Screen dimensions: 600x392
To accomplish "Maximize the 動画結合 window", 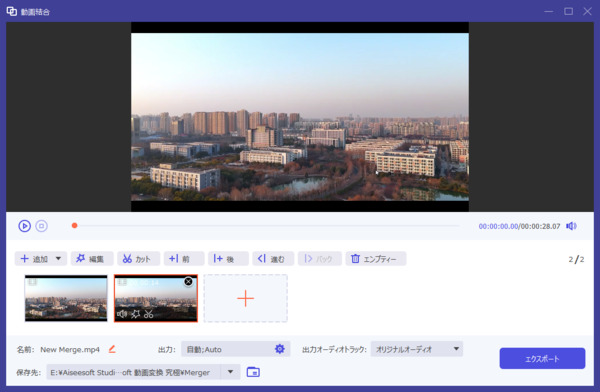I will [569, 11].
